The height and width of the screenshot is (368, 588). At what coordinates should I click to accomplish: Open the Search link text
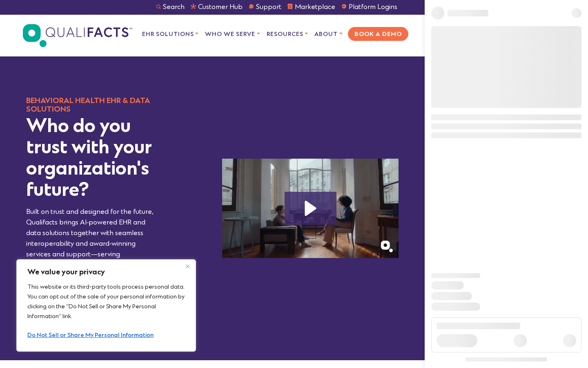(x=174, y=7)
